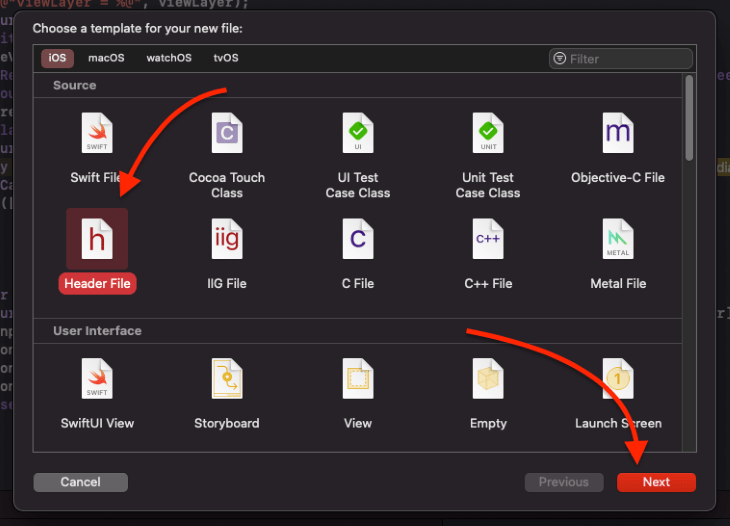Select the Unit Test Case Class template
The width and height of the screenshot is (730, 526).
tap(488, 134)
